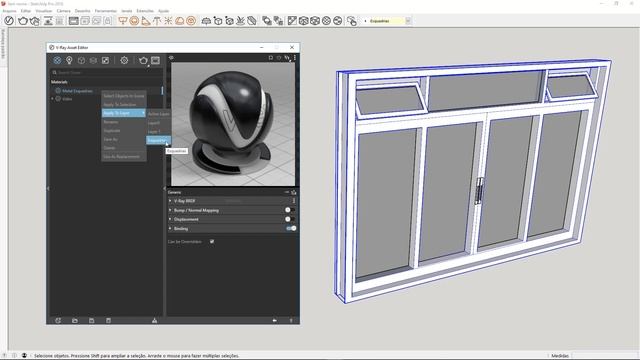
Task: Select the Metal Esquadrias material
Action: tap(77, 91)
